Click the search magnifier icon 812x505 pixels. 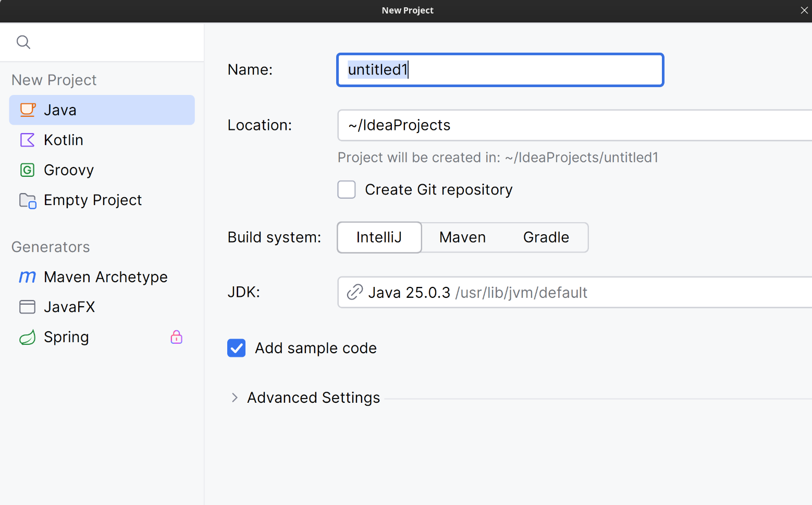pos(23,42)
